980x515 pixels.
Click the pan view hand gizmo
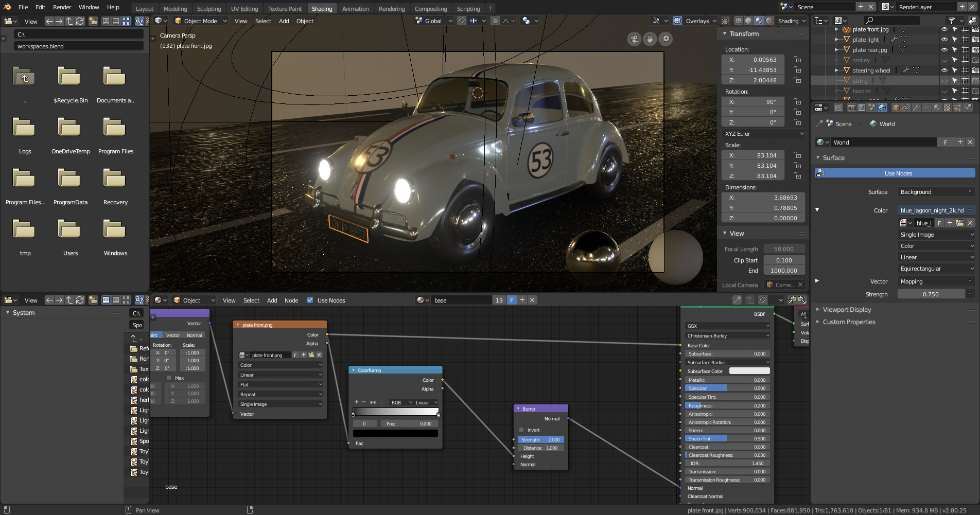[x=650, y=39]
